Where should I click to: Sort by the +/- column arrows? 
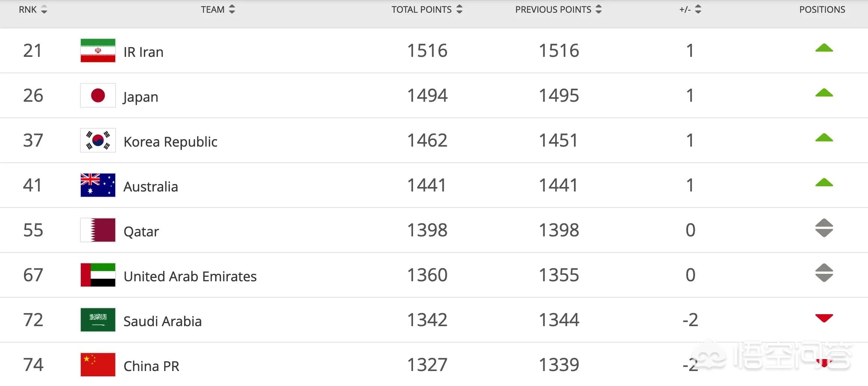698,10
